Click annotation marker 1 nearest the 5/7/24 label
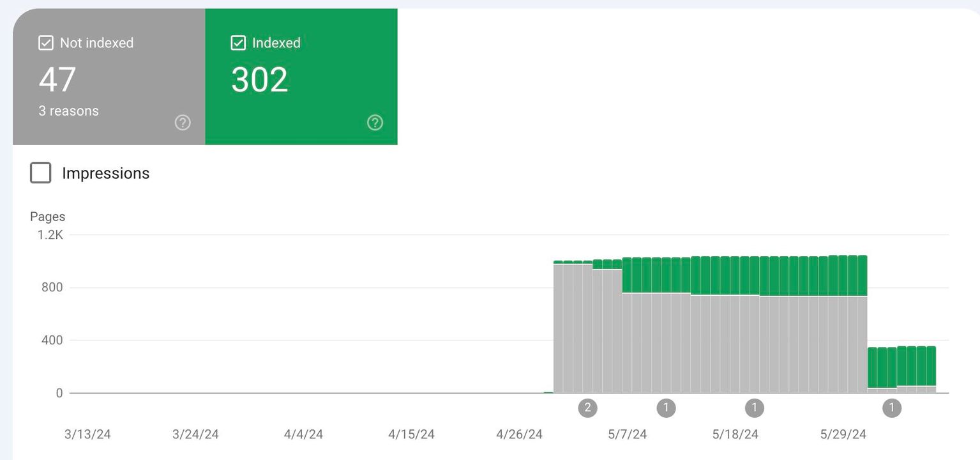Viewport: 980px width, 460px height. (x=666, y=408)
